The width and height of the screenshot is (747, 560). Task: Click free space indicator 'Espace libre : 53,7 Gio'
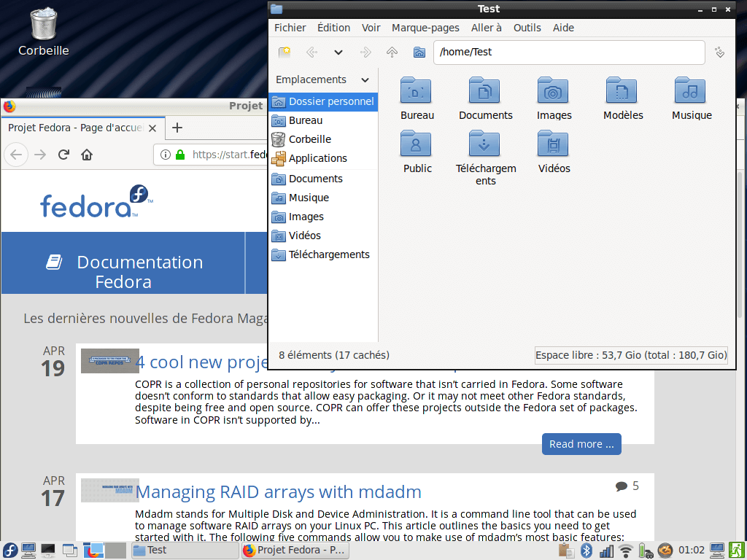631,355
